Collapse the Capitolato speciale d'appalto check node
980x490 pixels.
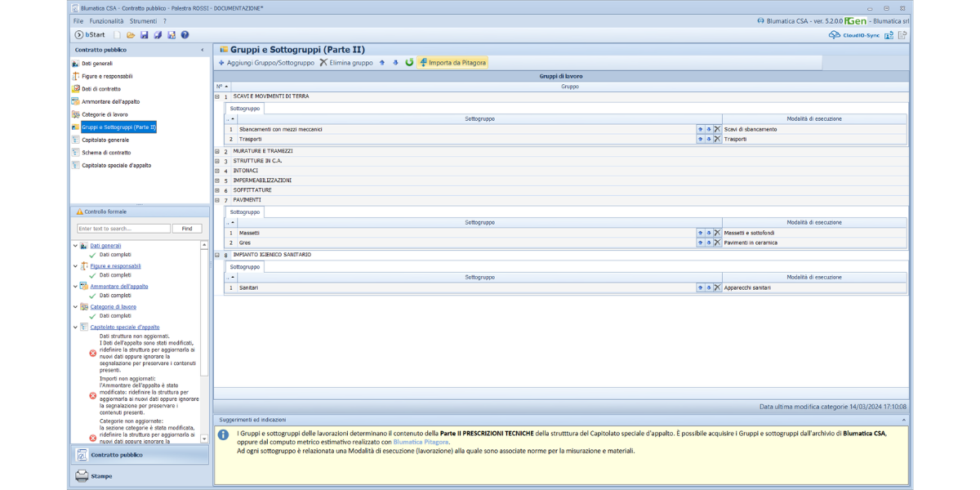(75, 327)
